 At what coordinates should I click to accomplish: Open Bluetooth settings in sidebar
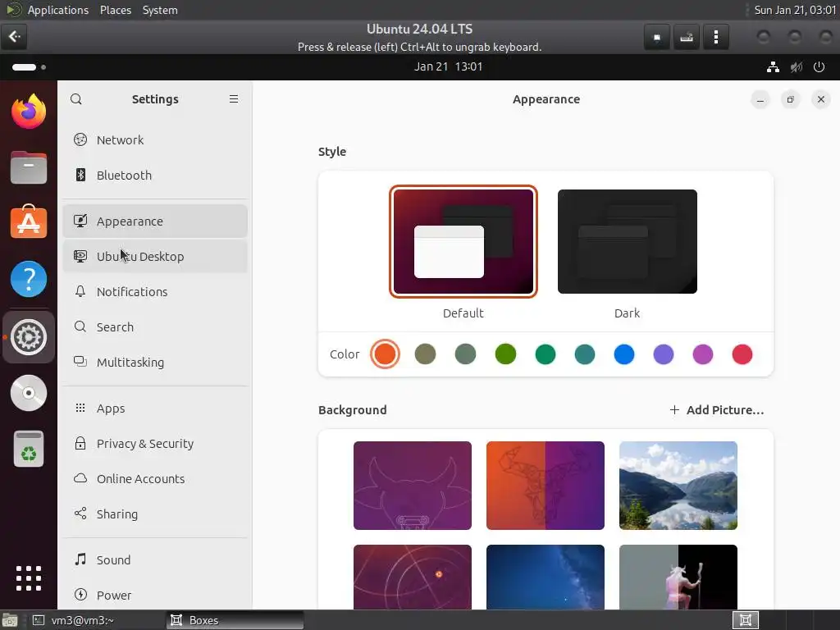click(155, 176)
